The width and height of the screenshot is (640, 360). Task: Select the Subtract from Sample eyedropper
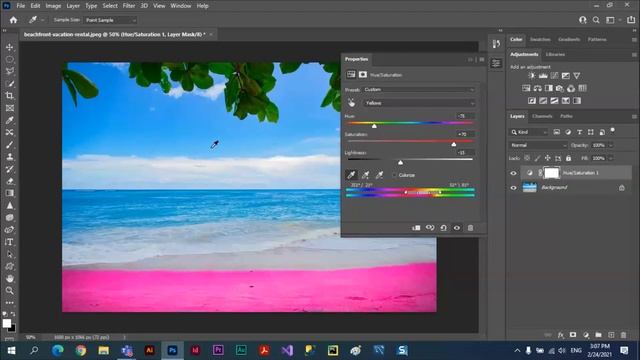(x=379, y=175)
